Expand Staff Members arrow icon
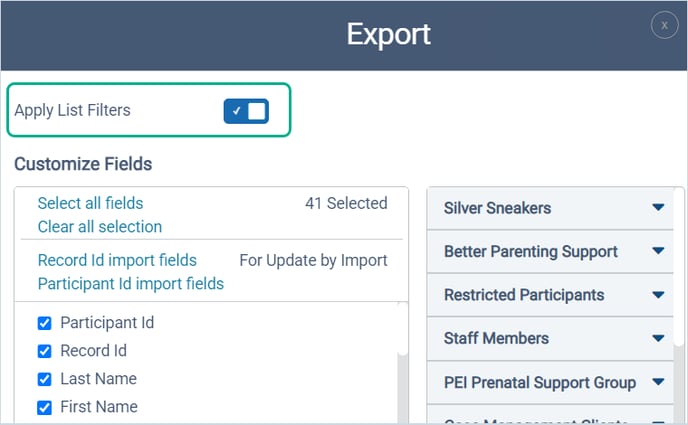 coord(658,338)
